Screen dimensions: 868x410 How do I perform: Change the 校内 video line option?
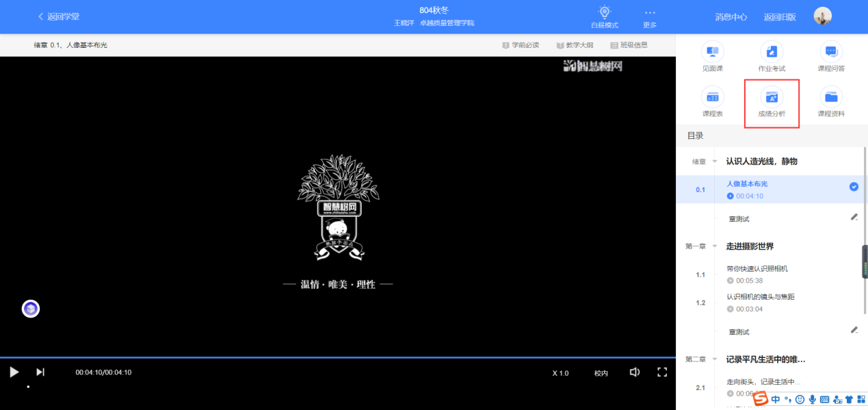601,373
